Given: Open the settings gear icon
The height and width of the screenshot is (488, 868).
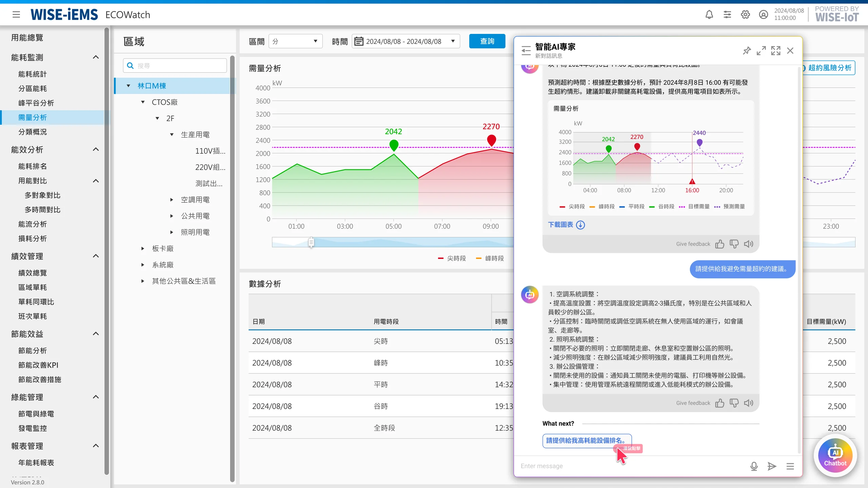Looking at the screenshot, I should click(745, 15).
